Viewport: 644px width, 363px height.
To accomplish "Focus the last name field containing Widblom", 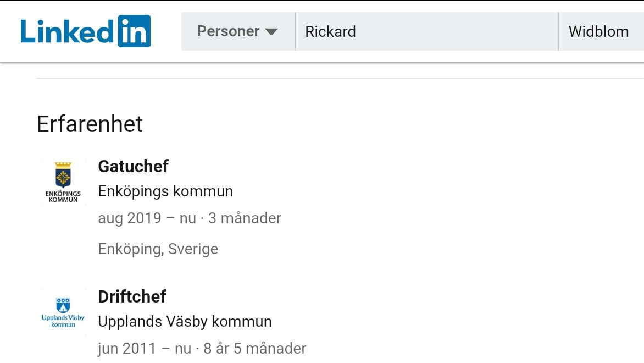I will tap(600, 31).
